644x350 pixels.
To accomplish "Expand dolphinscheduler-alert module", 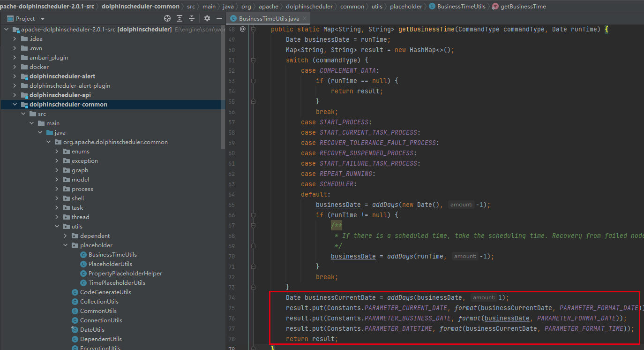I will click(15, 76).
